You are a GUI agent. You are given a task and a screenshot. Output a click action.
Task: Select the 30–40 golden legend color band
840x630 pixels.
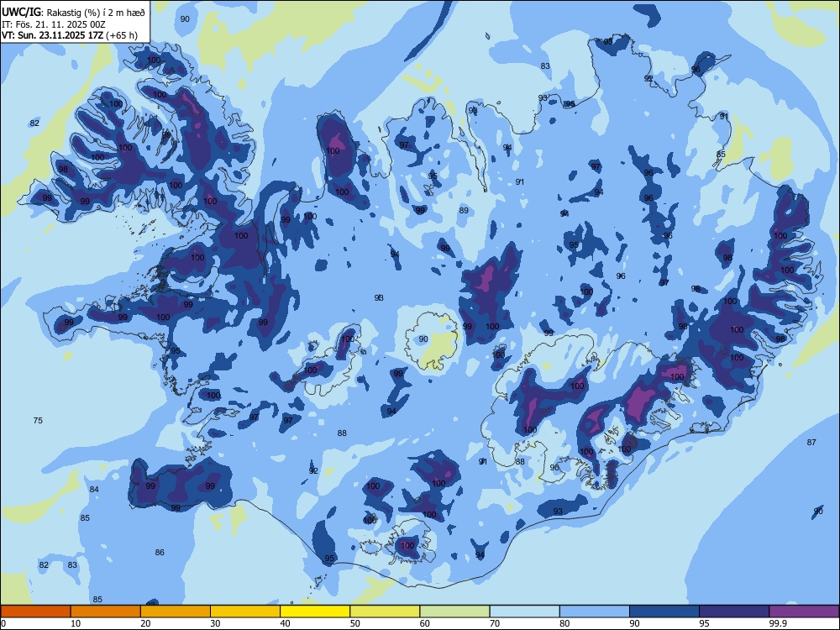245,612
